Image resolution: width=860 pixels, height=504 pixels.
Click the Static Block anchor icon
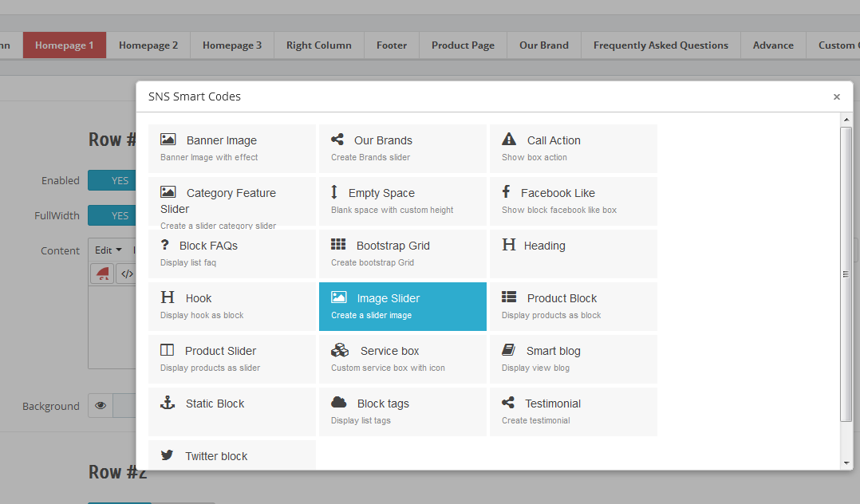(x=168, y=403)
